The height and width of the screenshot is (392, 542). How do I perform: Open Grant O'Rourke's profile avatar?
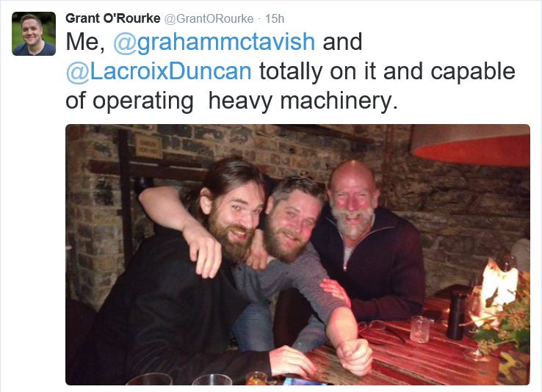[34, 34]
